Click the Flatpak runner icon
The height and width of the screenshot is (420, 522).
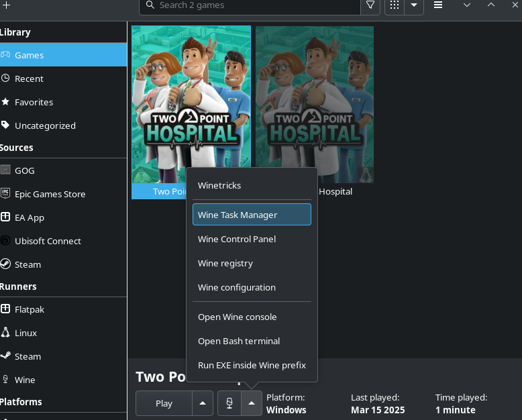[x=5, y=309]
